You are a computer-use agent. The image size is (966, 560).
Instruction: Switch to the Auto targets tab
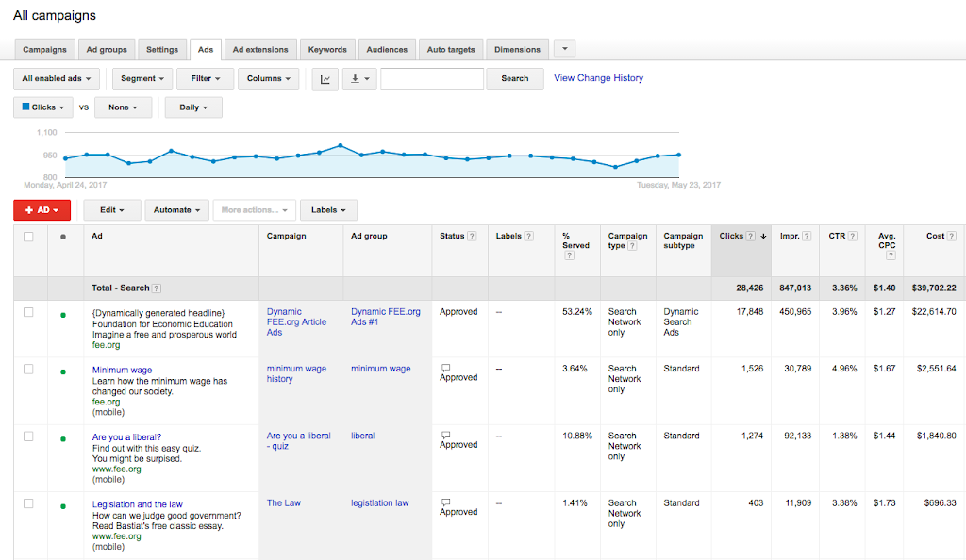tap(451, 49)
